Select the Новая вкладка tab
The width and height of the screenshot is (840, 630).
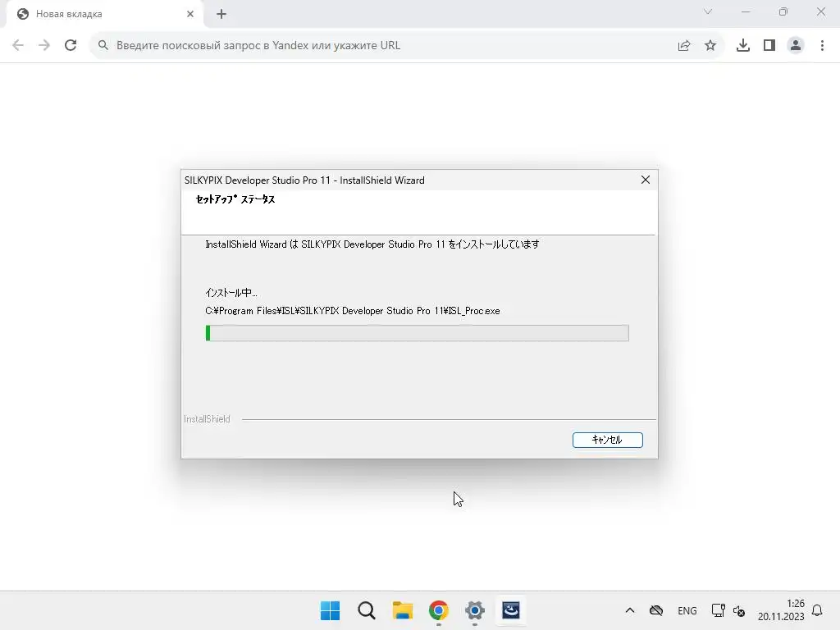[x=104, y=15]
